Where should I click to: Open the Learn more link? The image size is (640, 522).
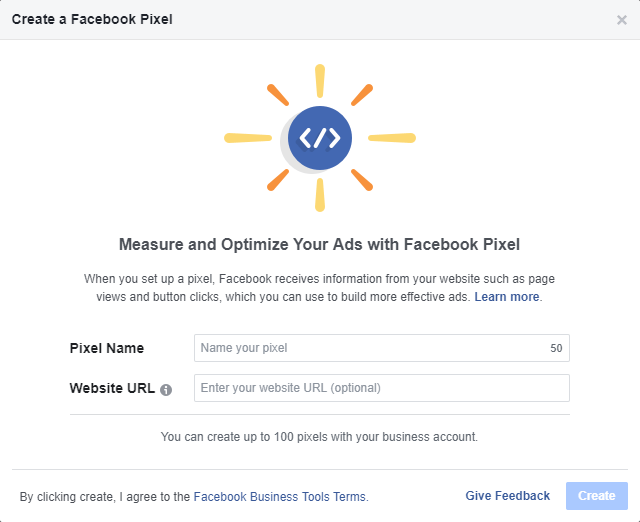[x=507, y=297]
